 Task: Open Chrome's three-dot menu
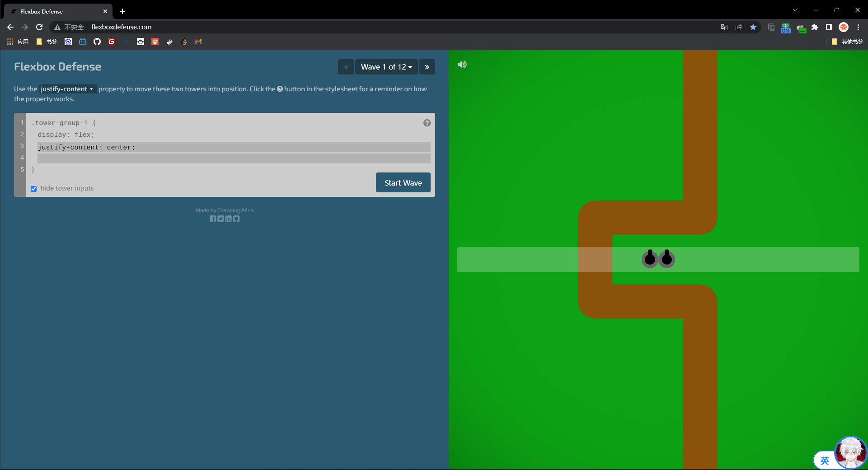click(x=858, y=27)
